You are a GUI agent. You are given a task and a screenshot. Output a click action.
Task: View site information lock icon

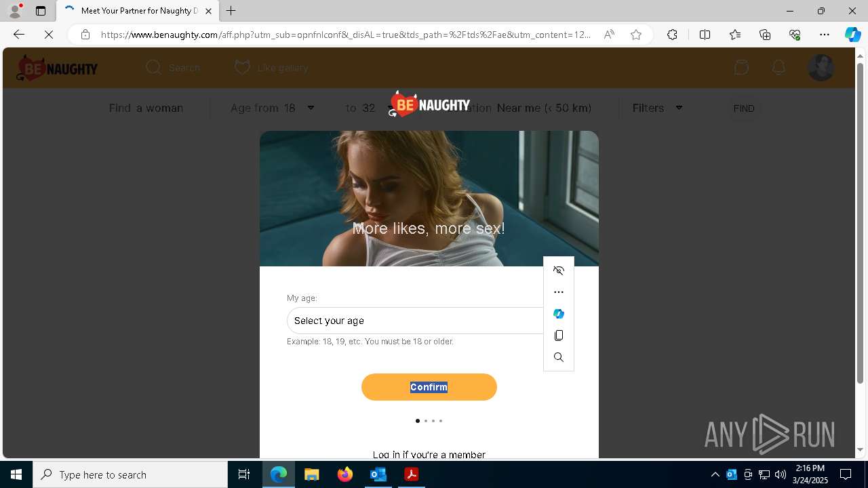pos(85,35)
